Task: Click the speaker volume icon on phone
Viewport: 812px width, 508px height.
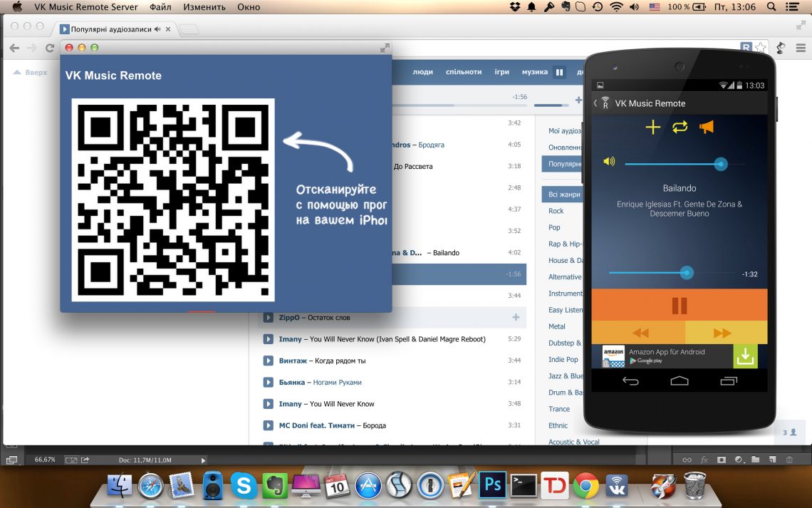Action: tap(608, 162)
